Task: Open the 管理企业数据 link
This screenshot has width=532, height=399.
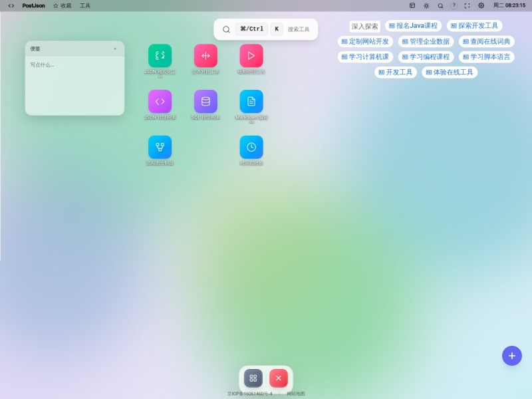Action: tap(426, 41)
